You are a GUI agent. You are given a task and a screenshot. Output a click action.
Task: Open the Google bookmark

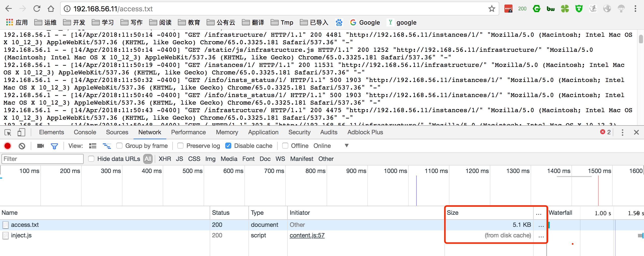click(x=365, y=22)
